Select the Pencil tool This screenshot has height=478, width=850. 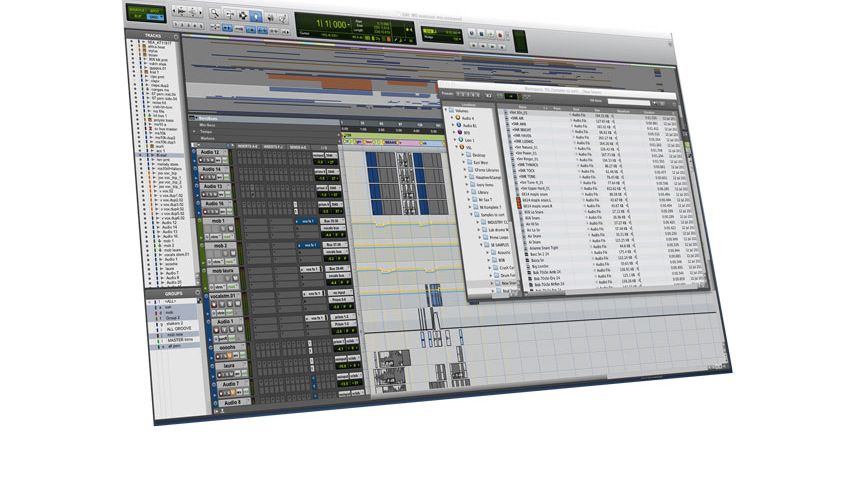[x=283, y=18]
